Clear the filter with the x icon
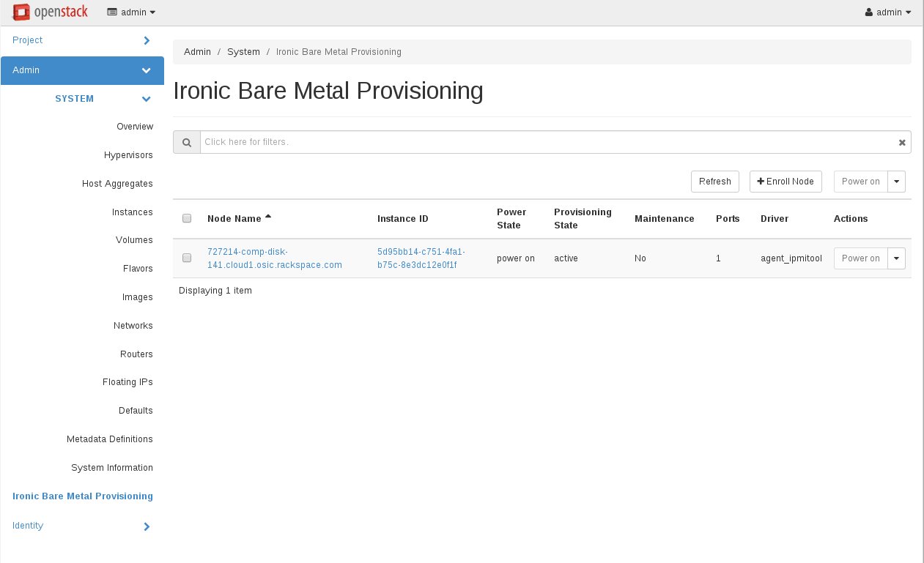Viewport: 924px width, 563px height. 901,142
